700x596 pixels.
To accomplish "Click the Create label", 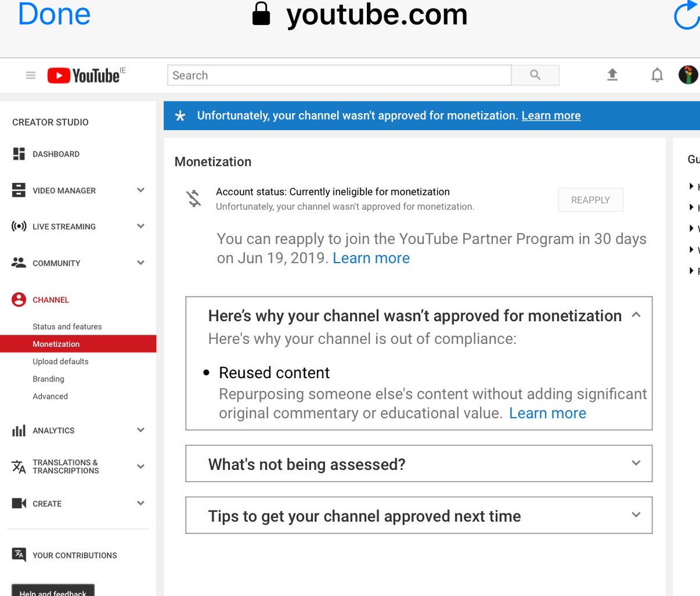I will 47,503.
